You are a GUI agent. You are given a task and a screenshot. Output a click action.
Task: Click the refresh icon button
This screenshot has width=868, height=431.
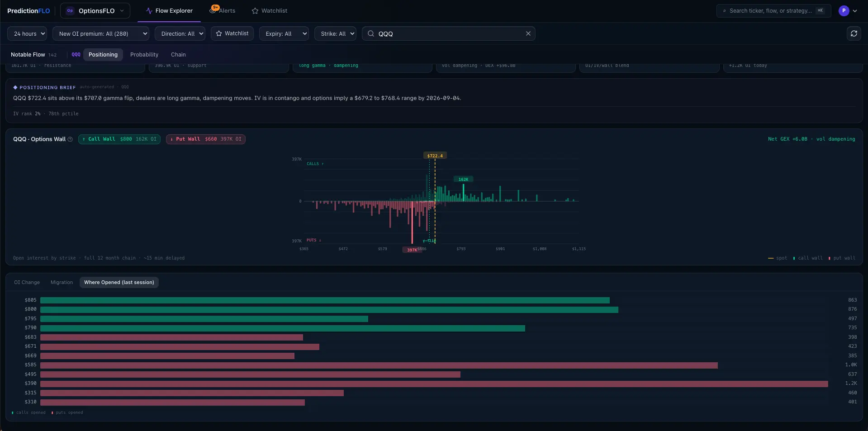(854, 33)
